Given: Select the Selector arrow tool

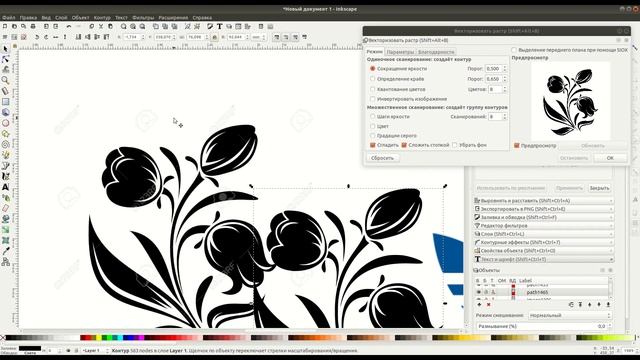Looking at the screenshot, I should 5,49.
